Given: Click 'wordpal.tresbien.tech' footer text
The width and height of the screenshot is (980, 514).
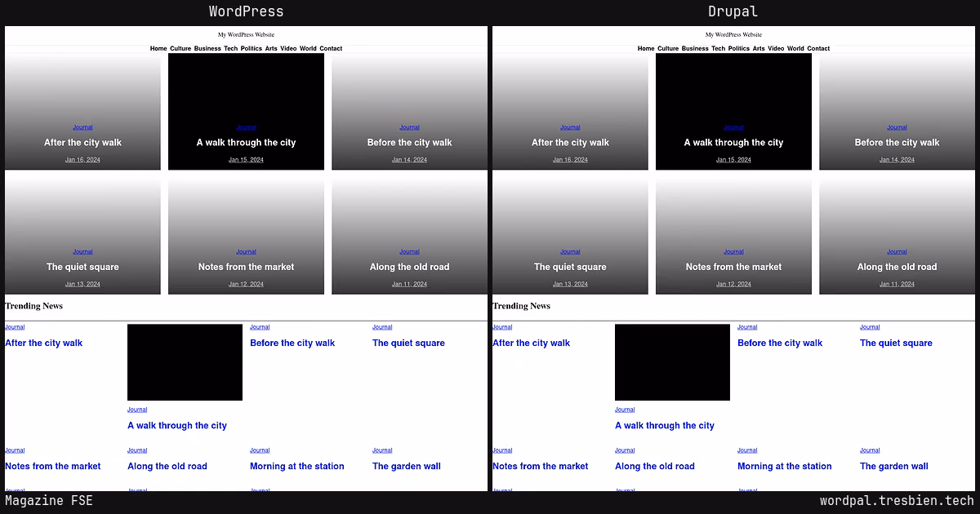Looking at the screenshot, I should tap(897, 501).
